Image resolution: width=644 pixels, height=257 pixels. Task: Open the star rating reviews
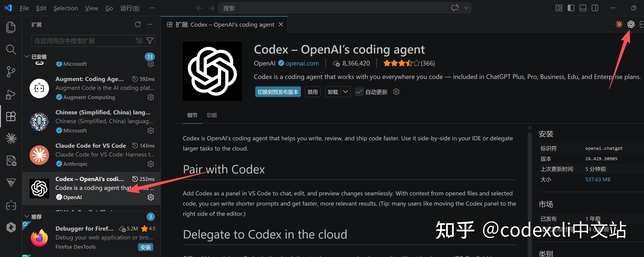tap(409, 63)
